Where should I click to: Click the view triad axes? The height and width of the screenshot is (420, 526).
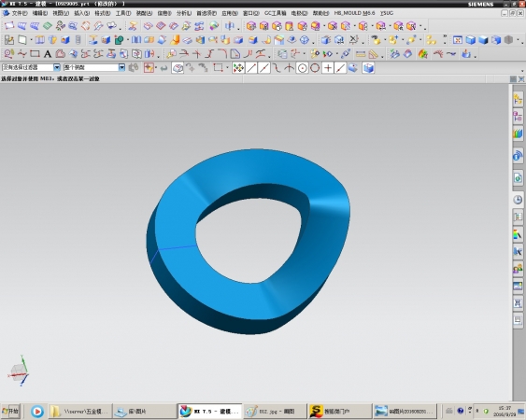19,371
